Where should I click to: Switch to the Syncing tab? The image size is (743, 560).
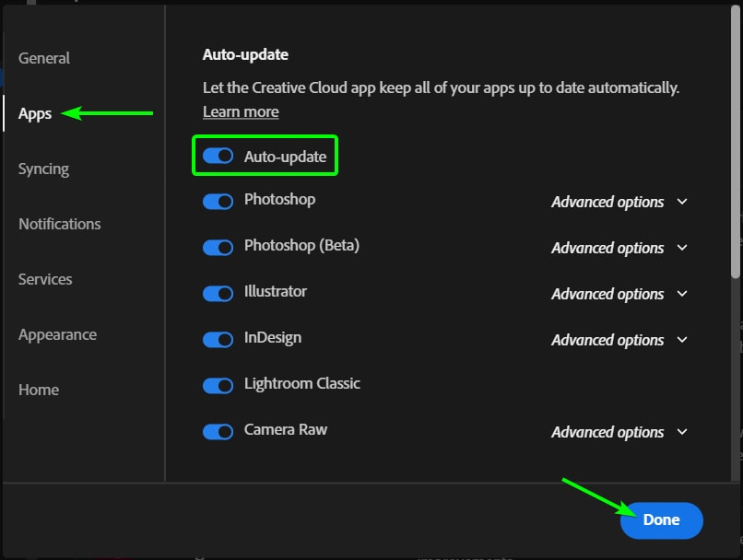click(x=43, y=169)
